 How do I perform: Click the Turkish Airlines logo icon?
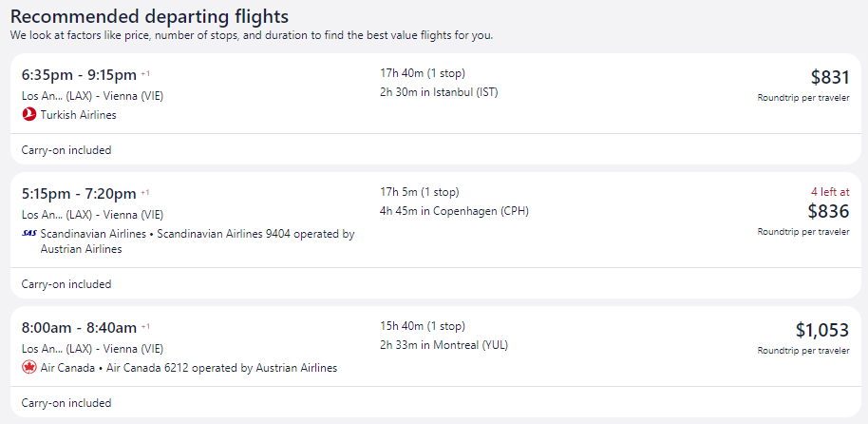[x=29, y=115]
